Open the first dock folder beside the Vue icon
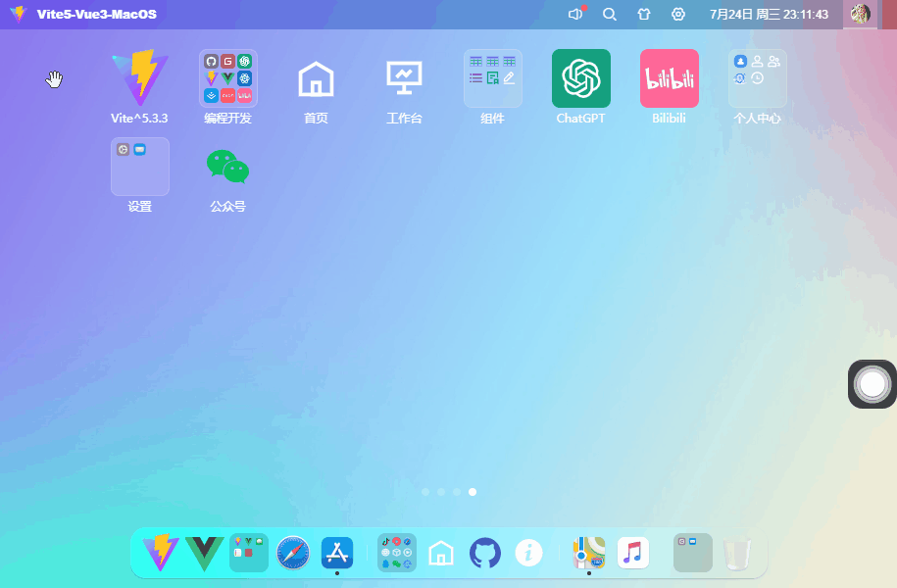Image resolution: width=897 pixels, height=588 pixels. tap(249, 553)
